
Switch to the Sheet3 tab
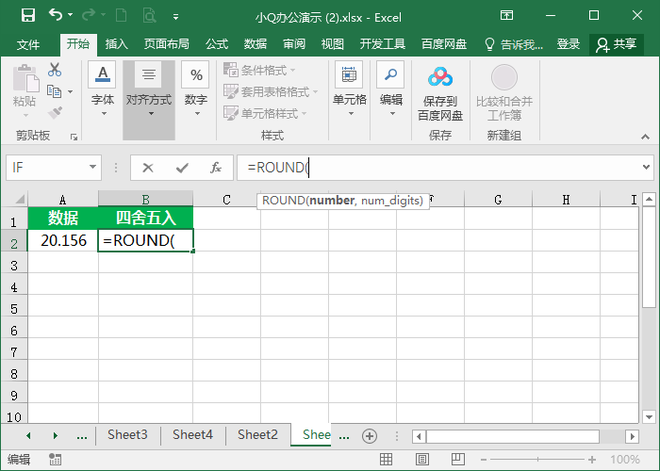[x=128, y=435]
